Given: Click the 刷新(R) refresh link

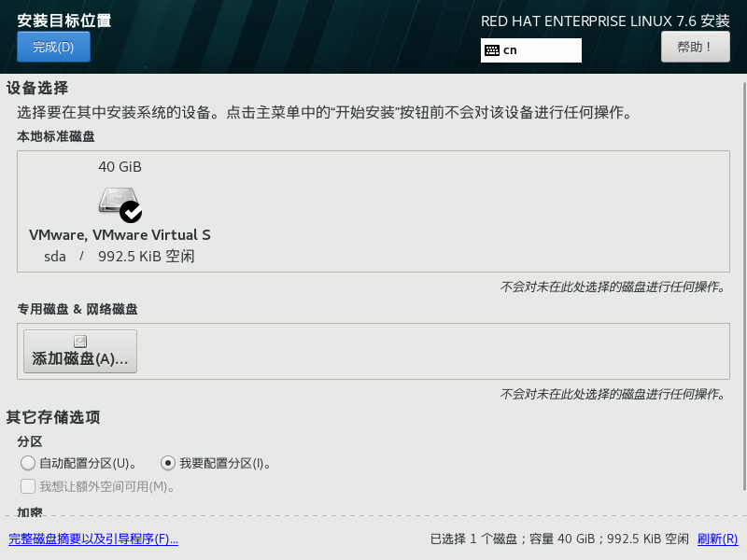Looking at the screenshot, I should [717, 539].
